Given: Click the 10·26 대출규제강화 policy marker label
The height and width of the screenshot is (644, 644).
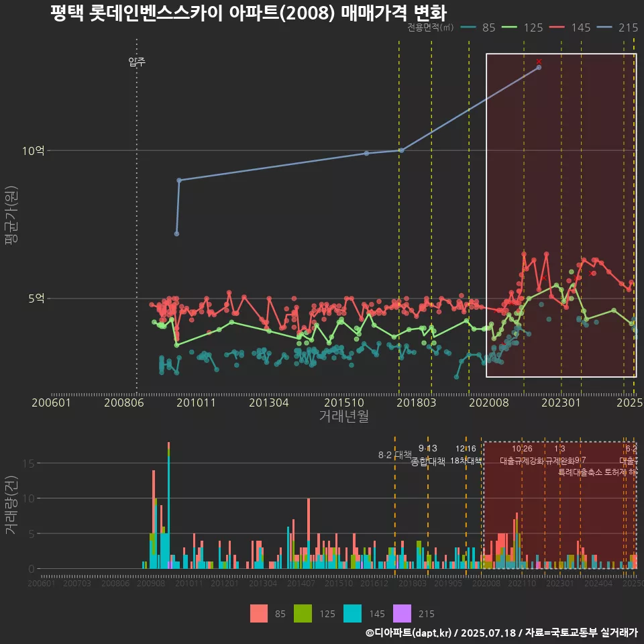Looking at the screenshot, I should coord(522,455).
